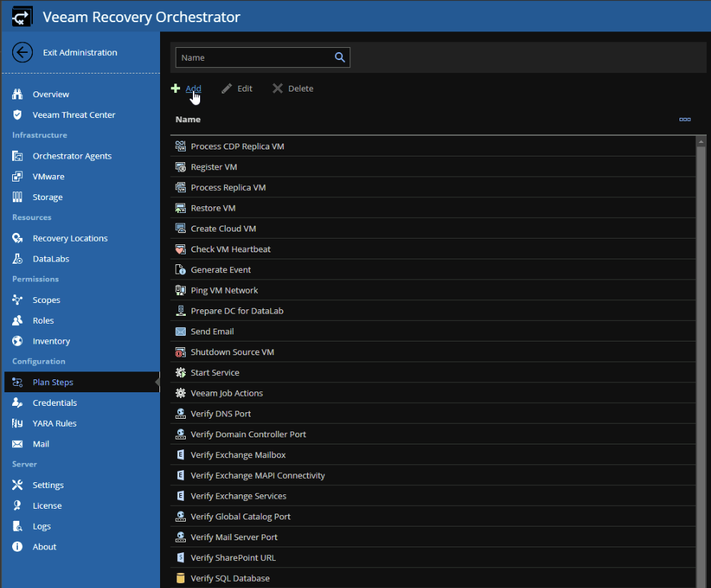Click the Edit pencil icon
Image resolution: width=711 pixels, height=588 pixels.
[x=227, y=89]
